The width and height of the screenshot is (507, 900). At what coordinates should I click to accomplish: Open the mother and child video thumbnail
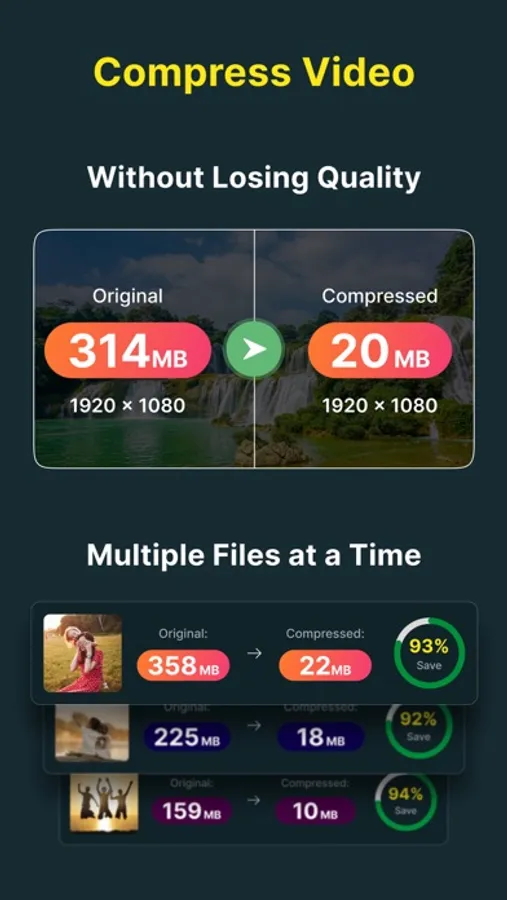point(83,653)
